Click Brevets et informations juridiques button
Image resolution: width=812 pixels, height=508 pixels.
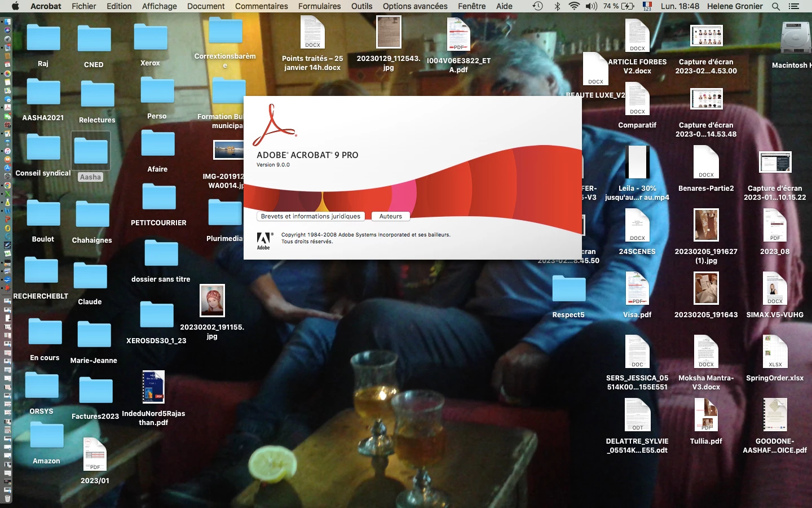point(311,216)
